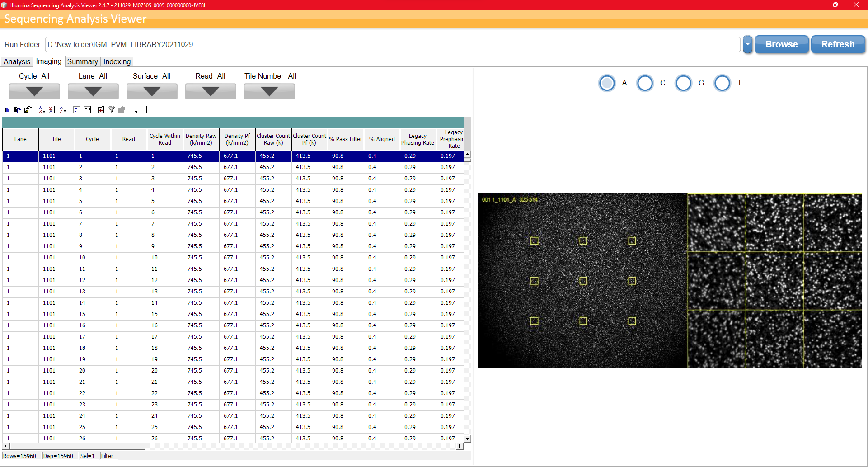Screen dimensions: 868x467
Task: Click the % Pass Filter column header
Action: [x=346, y=139]
